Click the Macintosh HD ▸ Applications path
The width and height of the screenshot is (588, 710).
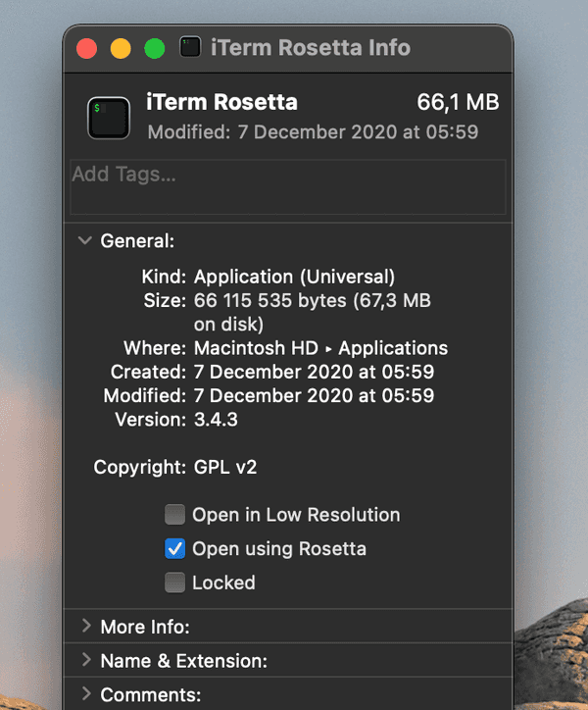(320, 348)
